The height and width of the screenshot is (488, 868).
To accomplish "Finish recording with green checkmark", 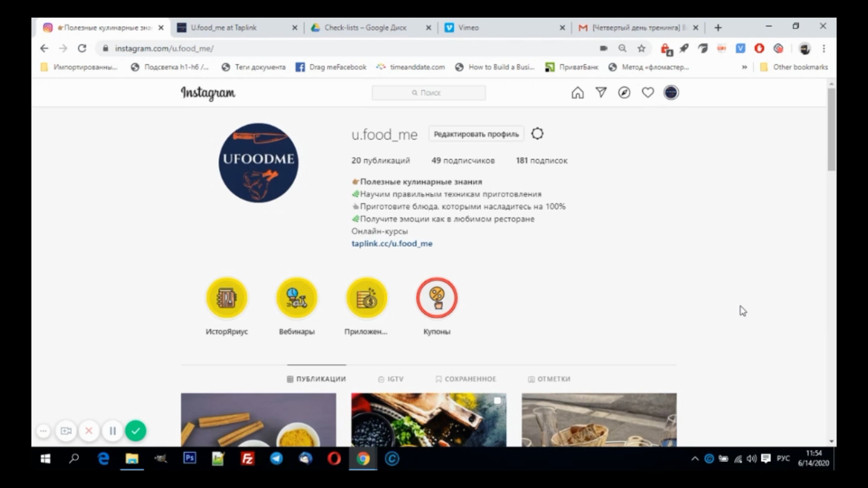I will click(136, 431).
